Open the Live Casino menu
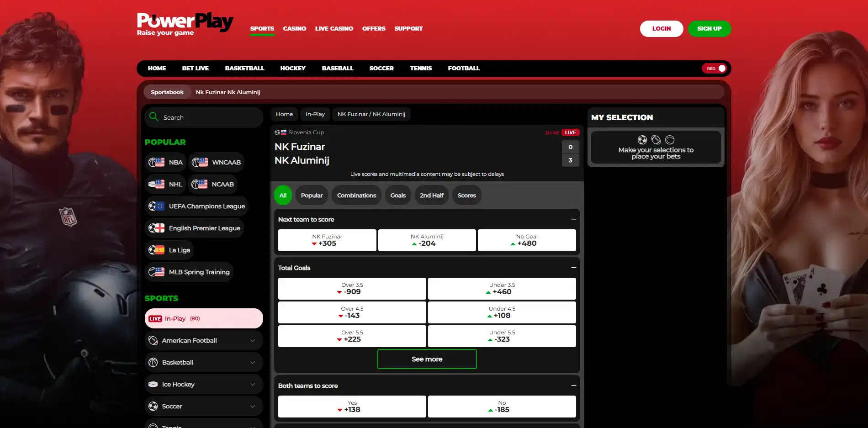 point(334,28)
